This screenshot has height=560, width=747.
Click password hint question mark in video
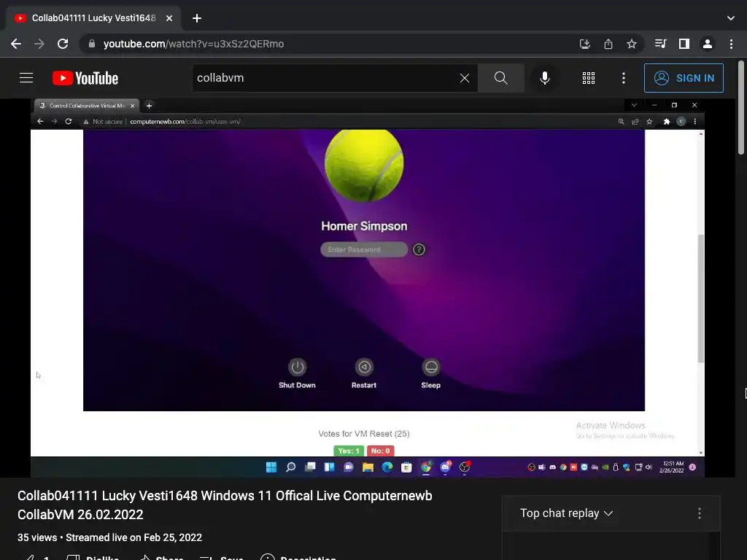[419, 249]
